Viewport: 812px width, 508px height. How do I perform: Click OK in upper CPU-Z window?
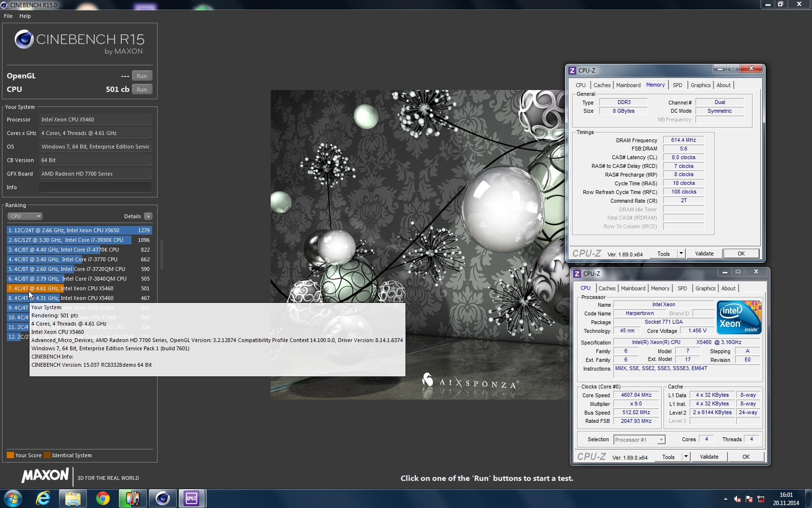click(x=741, y=254)
